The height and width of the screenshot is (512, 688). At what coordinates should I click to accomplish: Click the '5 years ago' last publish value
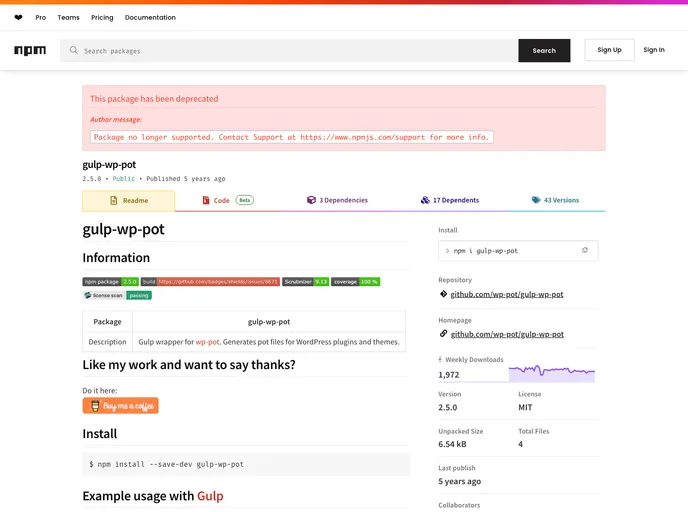click(x=459, y=481)
